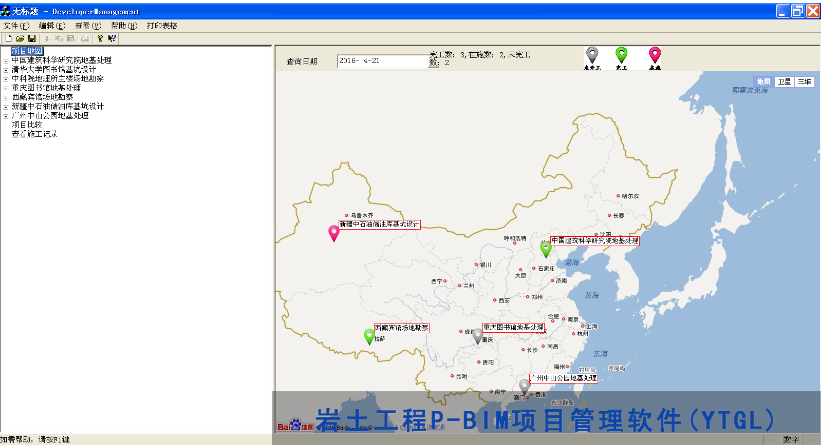The width and height of the screenshot is (822, 448).
Task: Open the 打印表格 menu
Action: point(162,26)
